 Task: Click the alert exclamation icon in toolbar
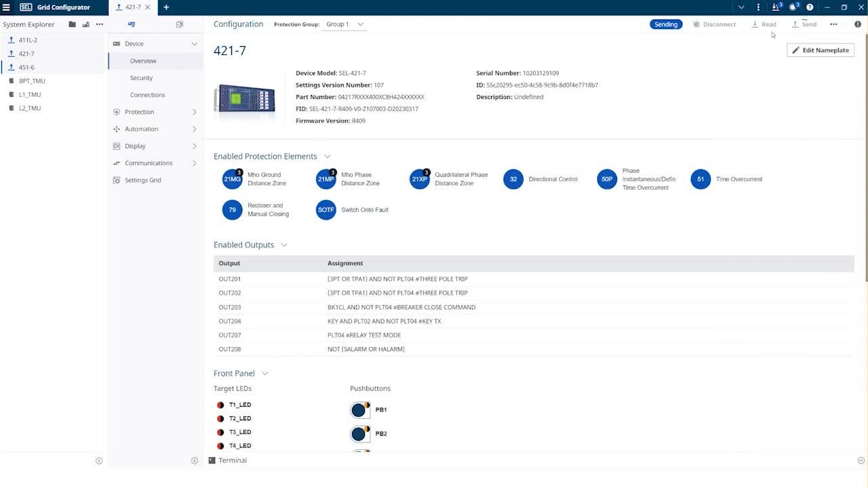(x=858, y=24)
